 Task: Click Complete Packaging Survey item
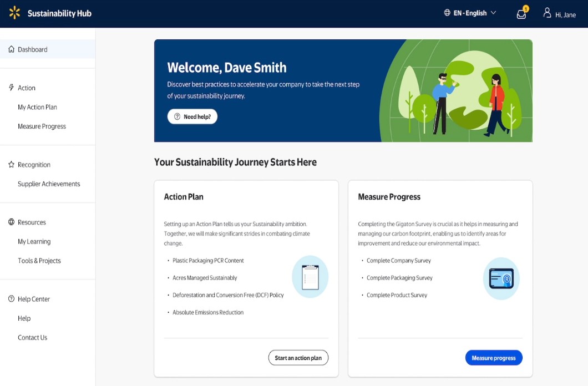tap(399, 278)
